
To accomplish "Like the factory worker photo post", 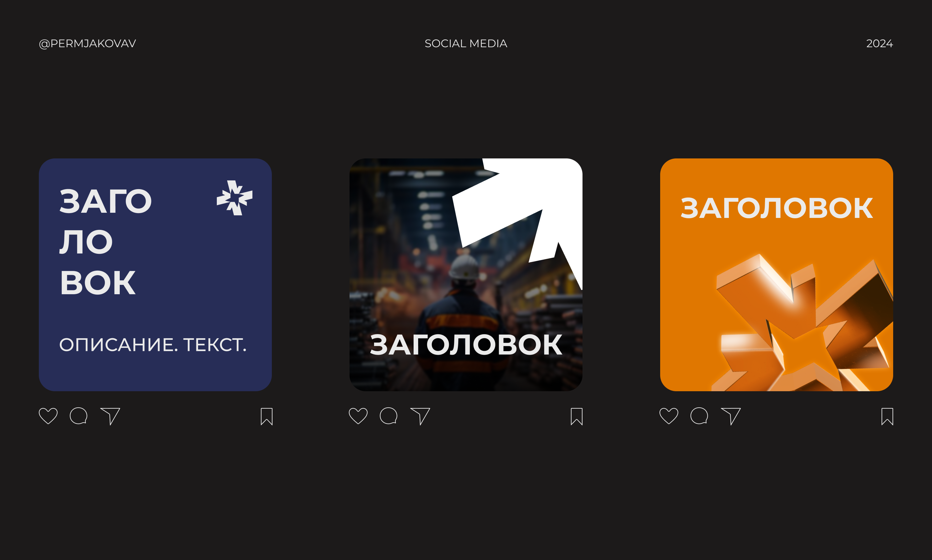I will [x=358, y=416].
